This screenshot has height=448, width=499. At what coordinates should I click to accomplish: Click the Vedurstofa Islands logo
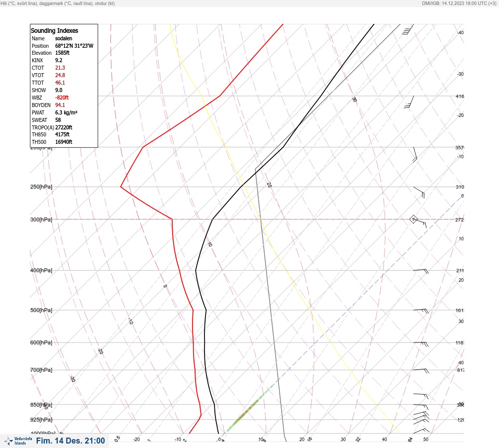coord(18,441)
